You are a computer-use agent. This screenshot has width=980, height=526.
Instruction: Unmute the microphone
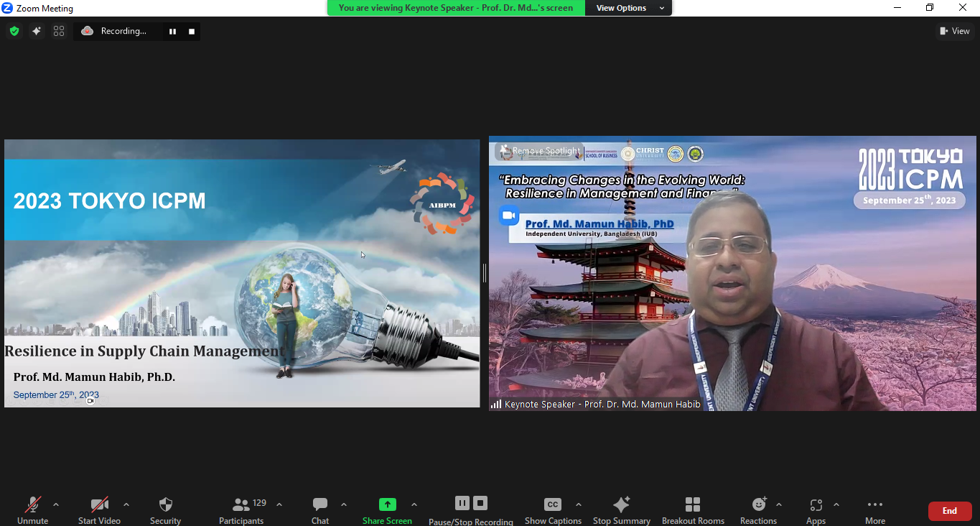coord(32,510)
